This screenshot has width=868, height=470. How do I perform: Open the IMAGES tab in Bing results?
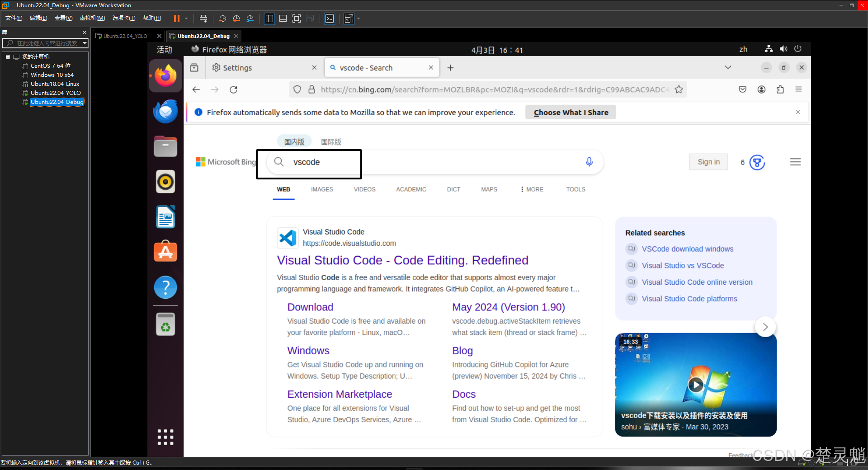322,189
